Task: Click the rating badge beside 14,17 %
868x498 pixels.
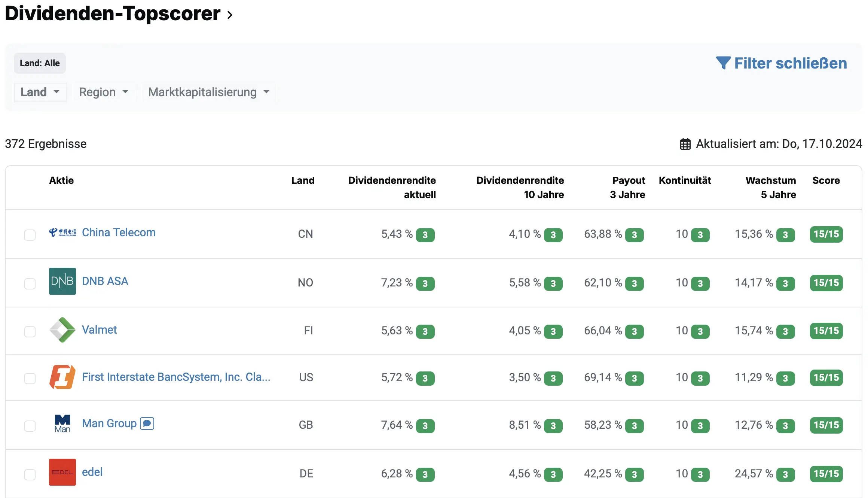Action: (x=785, y=284)
